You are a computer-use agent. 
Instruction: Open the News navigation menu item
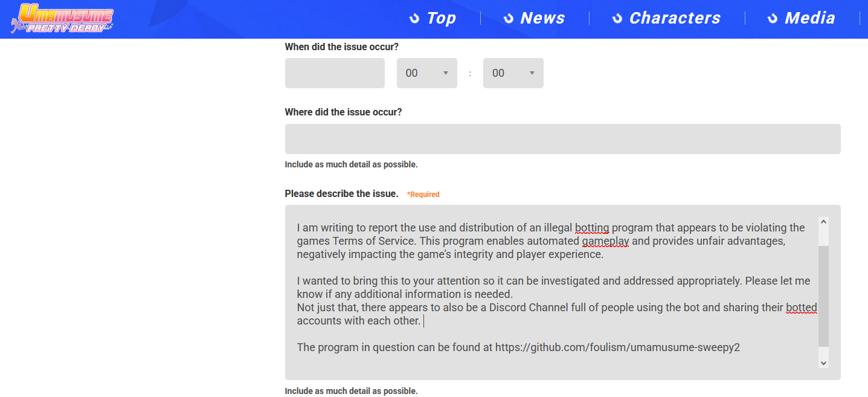[x=534, y=18]
